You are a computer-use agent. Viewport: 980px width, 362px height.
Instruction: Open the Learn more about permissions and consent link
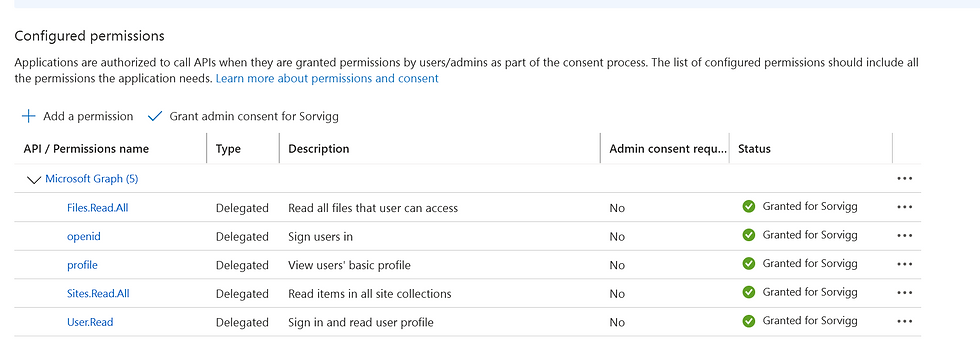pos(327,79)
